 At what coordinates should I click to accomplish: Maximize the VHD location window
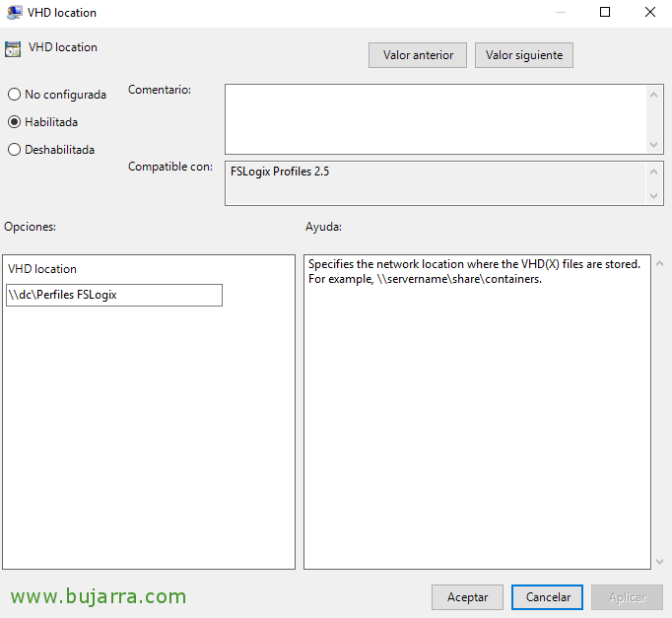[x=605, y=13]
